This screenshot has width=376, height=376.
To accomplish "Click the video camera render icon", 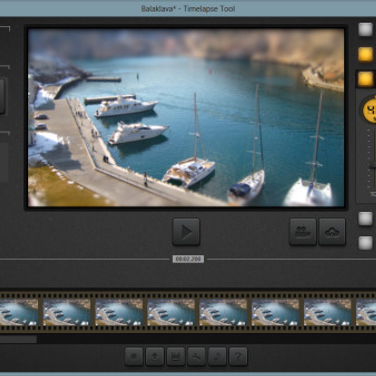I will click(303, 232).
